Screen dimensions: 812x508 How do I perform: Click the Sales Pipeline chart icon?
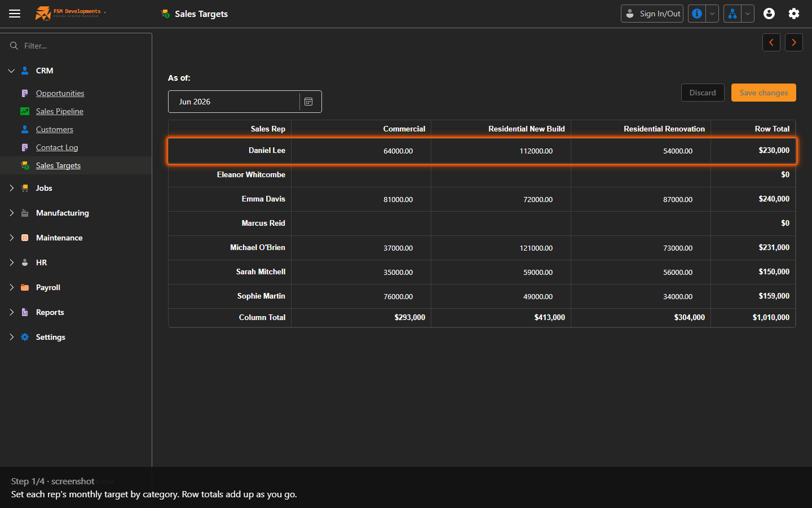(25, 111)
